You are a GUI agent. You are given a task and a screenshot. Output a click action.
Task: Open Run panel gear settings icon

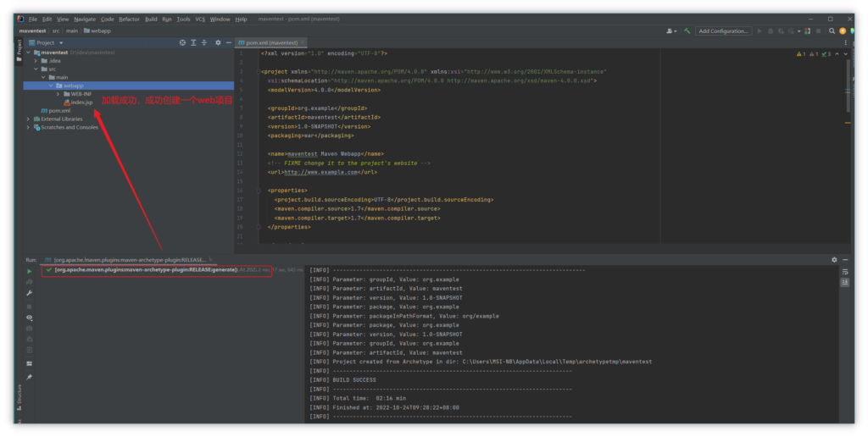834,259
